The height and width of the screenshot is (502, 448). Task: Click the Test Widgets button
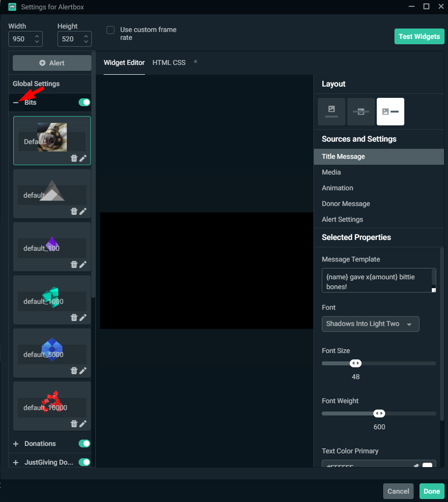coord(419,36)
